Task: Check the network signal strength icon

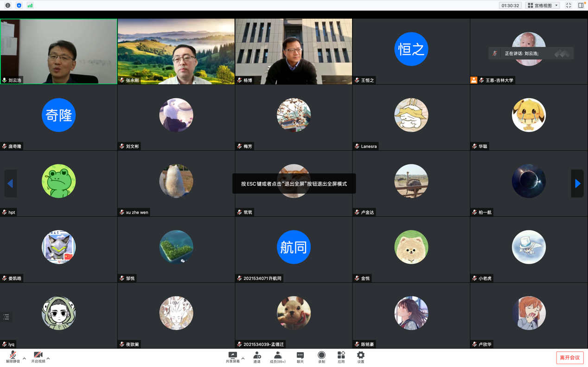Action: (x=30, y=6)
